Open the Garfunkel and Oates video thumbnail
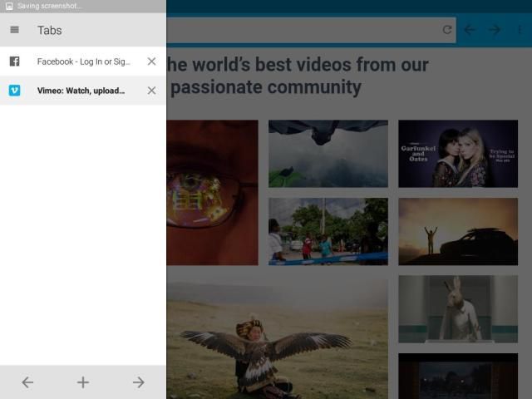This screenshot has width=532, height=399. (457, 154)
